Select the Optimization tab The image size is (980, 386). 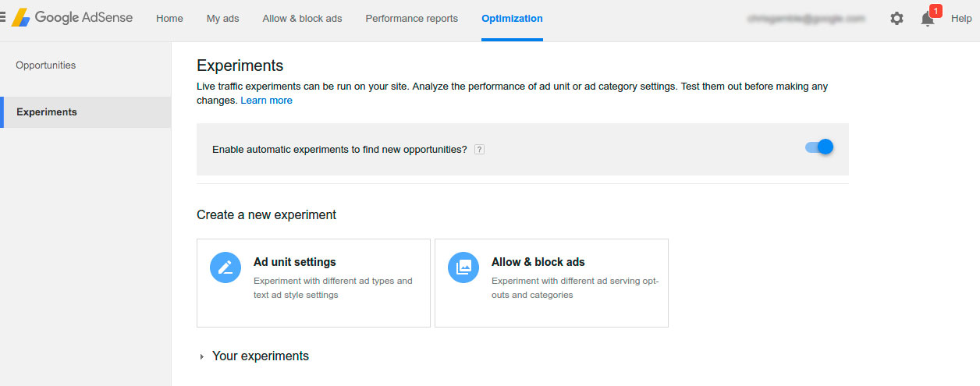point(512,19)
